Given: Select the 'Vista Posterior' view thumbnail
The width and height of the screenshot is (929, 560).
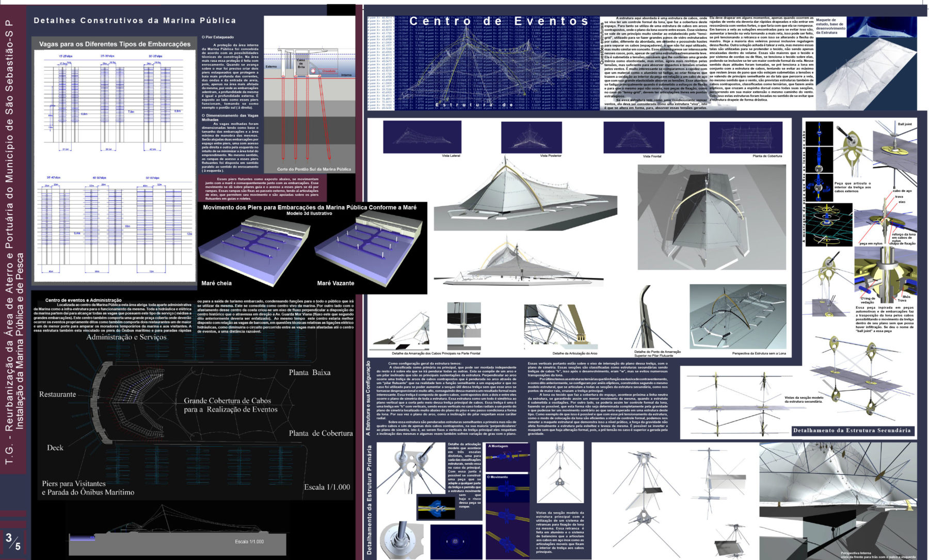Looking at the screenshot, I should [x=531, y=137].
